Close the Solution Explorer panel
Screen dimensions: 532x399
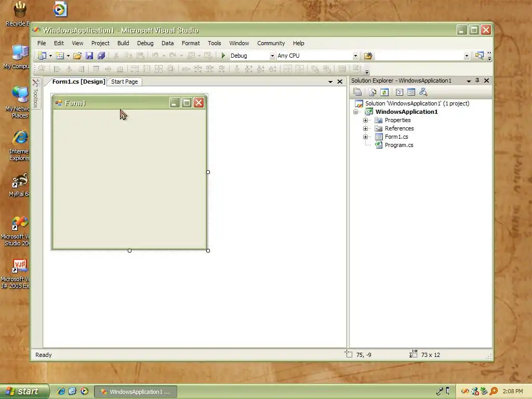486,81
